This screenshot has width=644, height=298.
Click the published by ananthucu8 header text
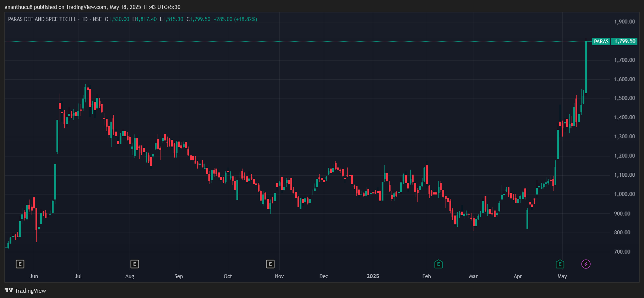[92, 7]
